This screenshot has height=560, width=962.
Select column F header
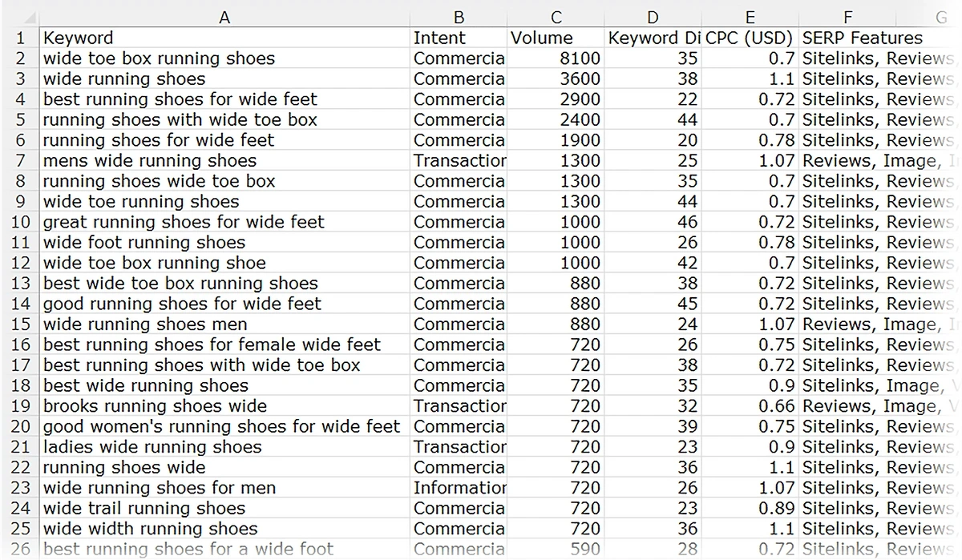coord(847,18)
